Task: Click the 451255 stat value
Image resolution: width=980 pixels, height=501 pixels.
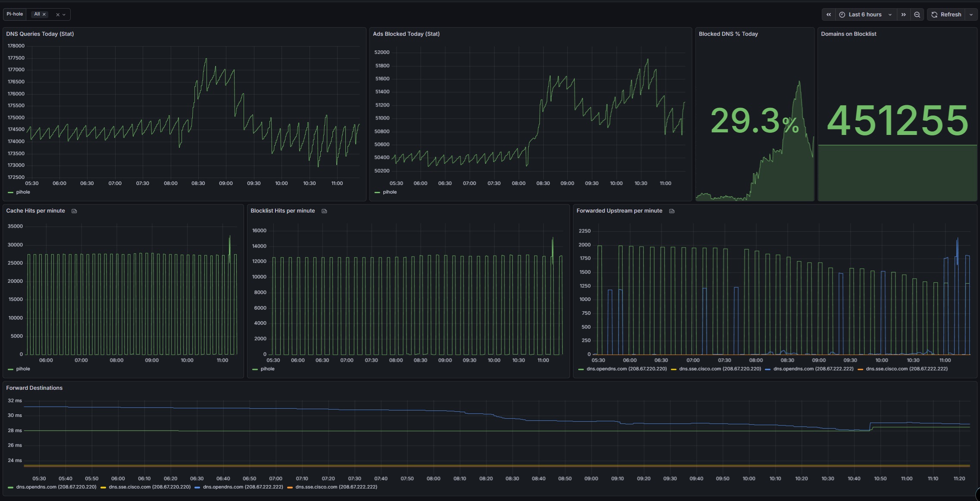Action: coord(897,121)
